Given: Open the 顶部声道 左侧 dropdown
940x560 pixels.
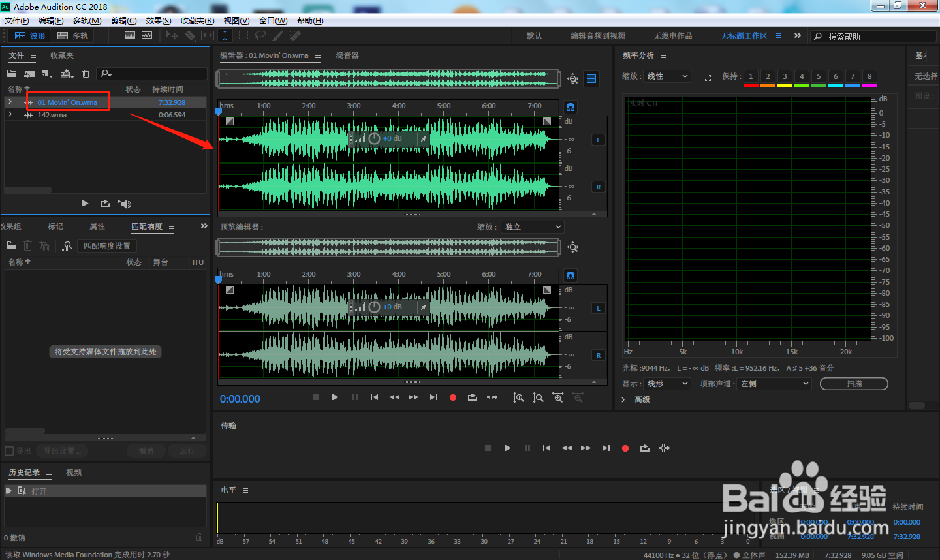Looking at the screenshot, I should point(774,384).
